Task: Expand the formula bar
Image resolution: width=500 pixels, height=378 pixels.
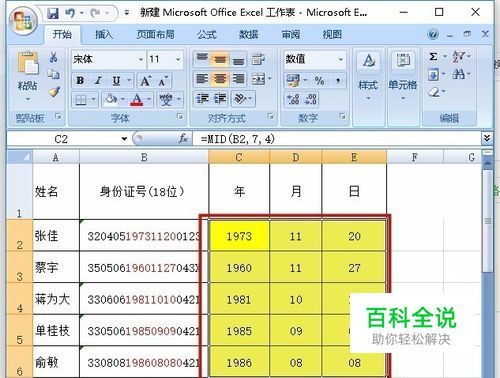Action: pos(487,138)
